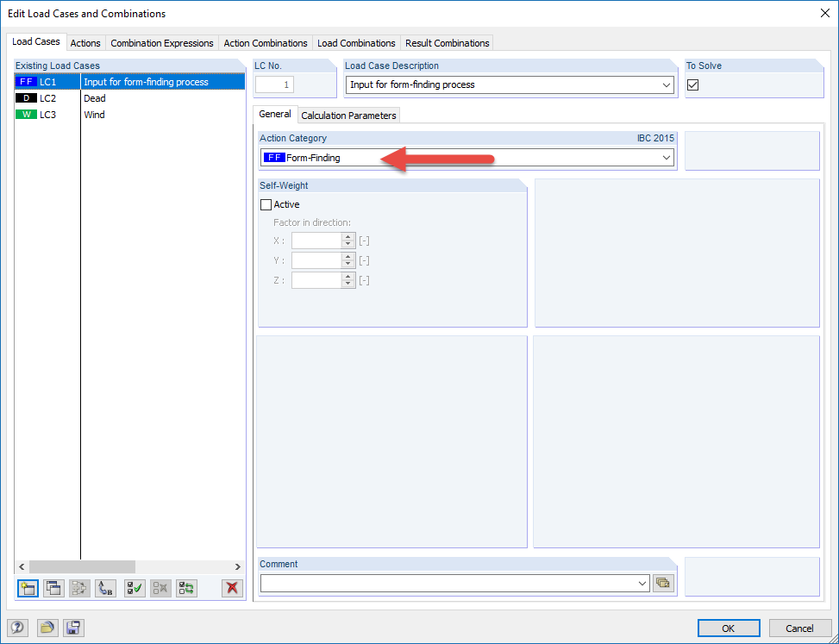Rename the current load case
Screen dimensions: 839x644
click(105, 588)
